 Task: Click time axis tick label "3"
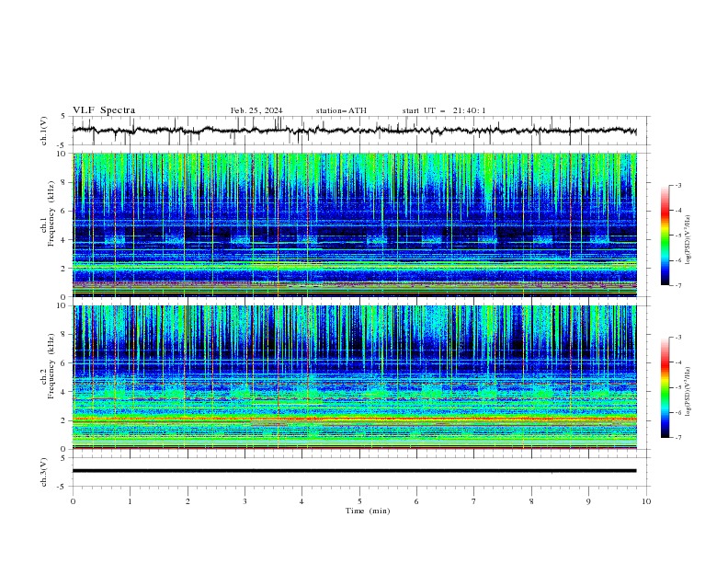[x=245, y=501]
